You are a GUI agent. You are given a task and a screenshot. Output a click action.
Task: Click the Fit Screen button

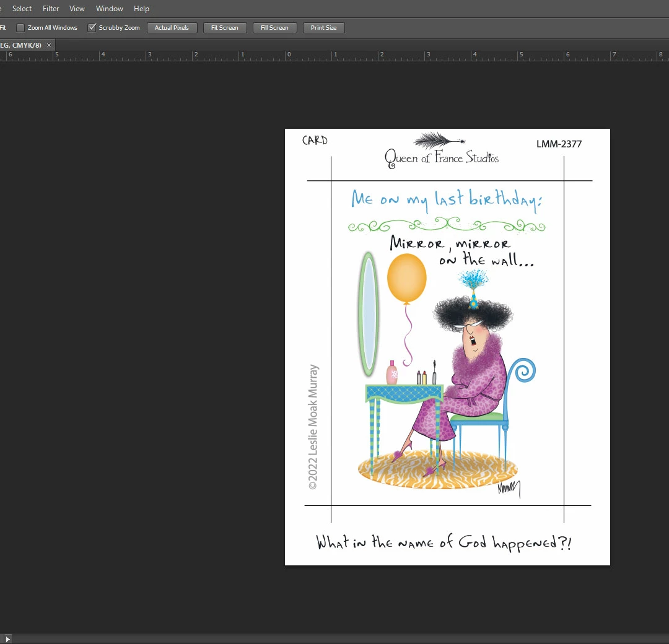pyautogui.click(x=225, y=28)
